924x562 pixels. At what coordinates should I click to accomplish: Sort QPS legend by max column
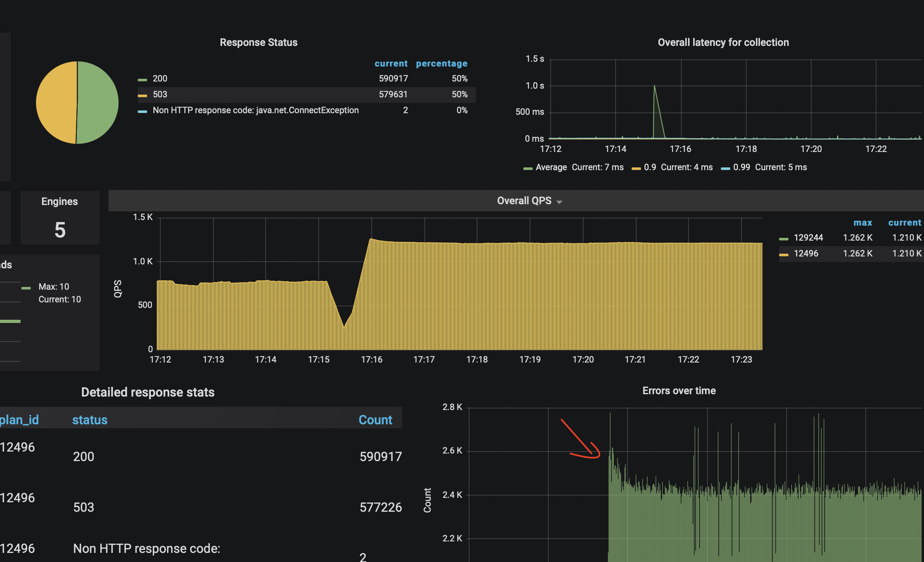click(863, 223)
